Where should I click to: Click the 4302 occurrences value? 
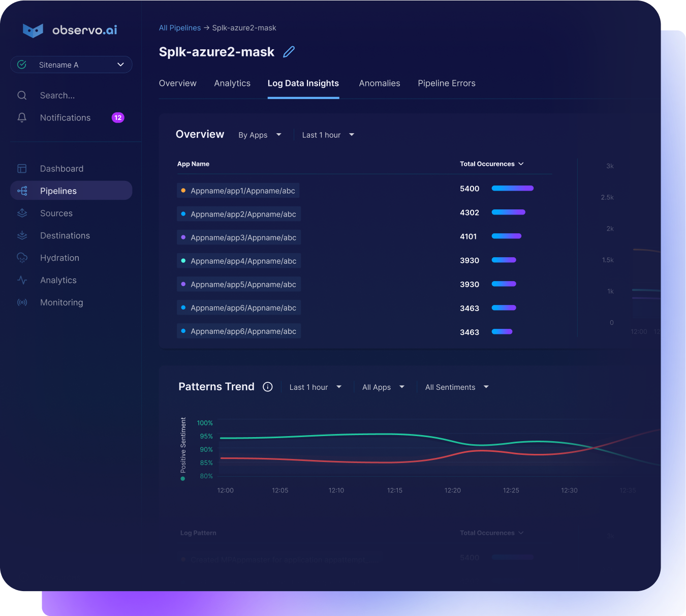[x=470, y=212]
